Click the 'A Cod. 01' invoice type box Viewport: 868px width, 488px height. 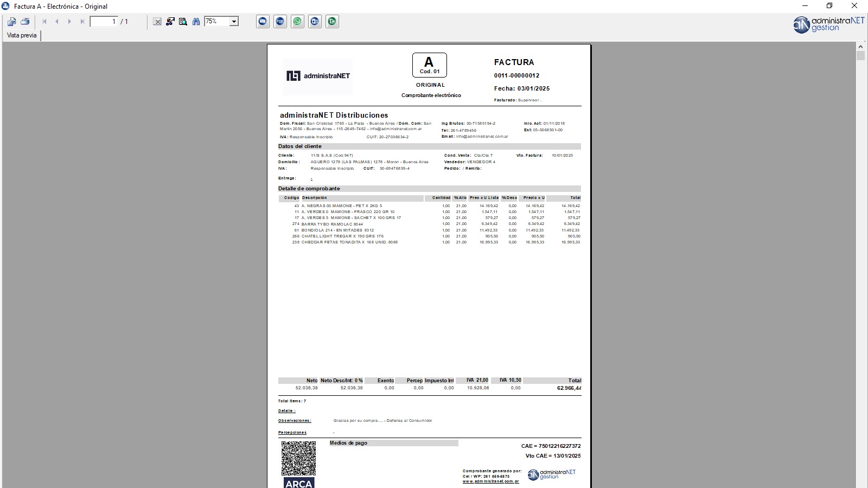coord(429,65)
